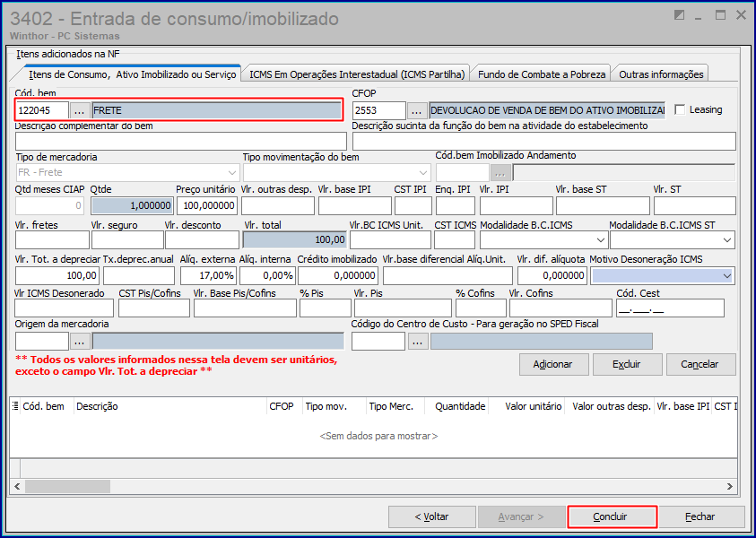This screenshot has height=538, width=756.
Task: Click the CST IPI field
Action: [413, 206]
